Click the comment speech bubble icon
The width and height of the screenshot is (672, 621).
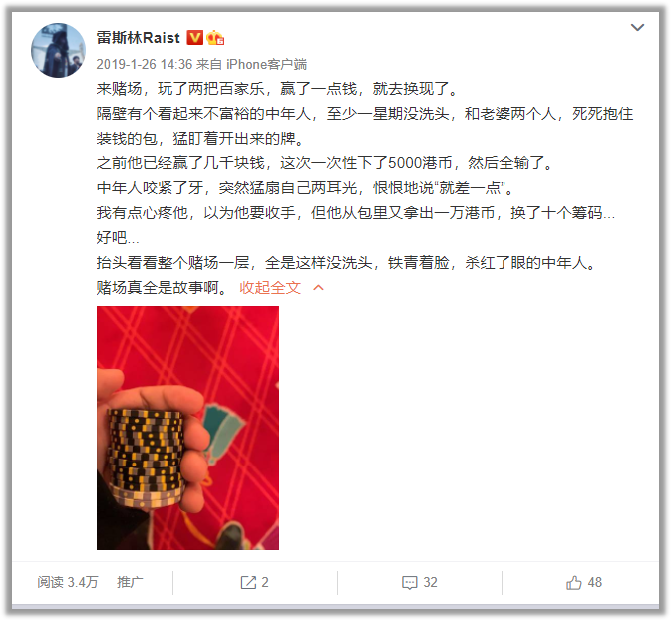pyautogui.click(x=410, y=583)
